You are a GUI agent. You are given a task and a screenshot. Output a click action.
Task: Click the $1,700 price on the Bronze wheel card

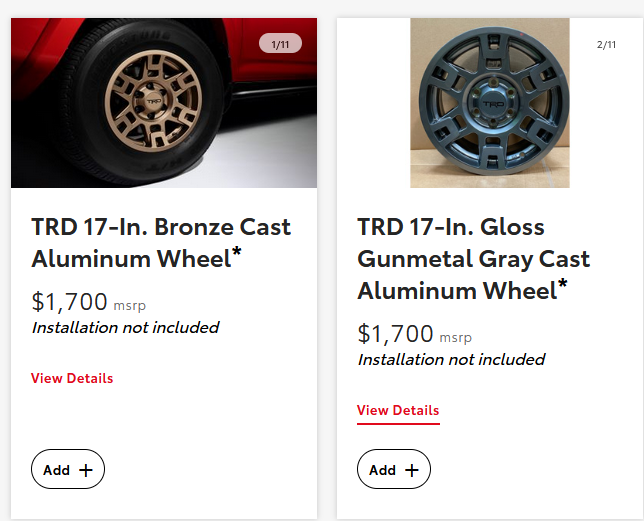tap(69, 301)
